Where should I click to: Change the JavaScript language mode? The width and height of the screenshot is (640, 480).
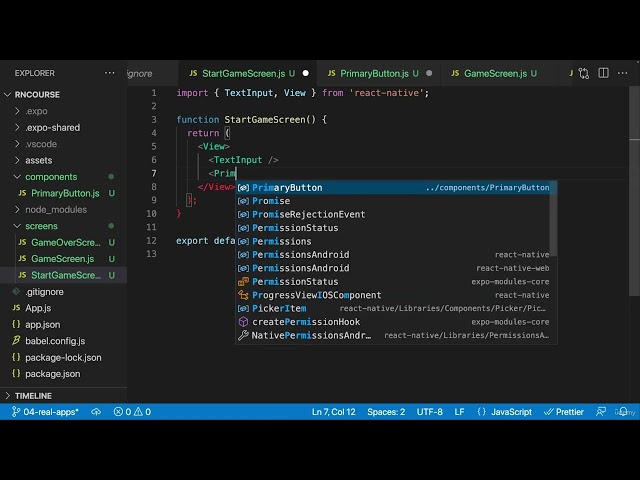[505, 412]
